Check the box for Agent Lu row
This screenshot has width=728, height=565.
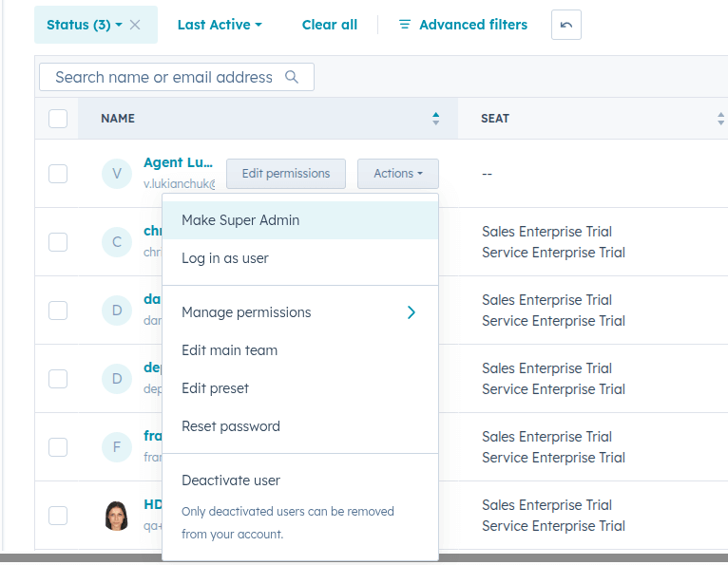[58, 174]
